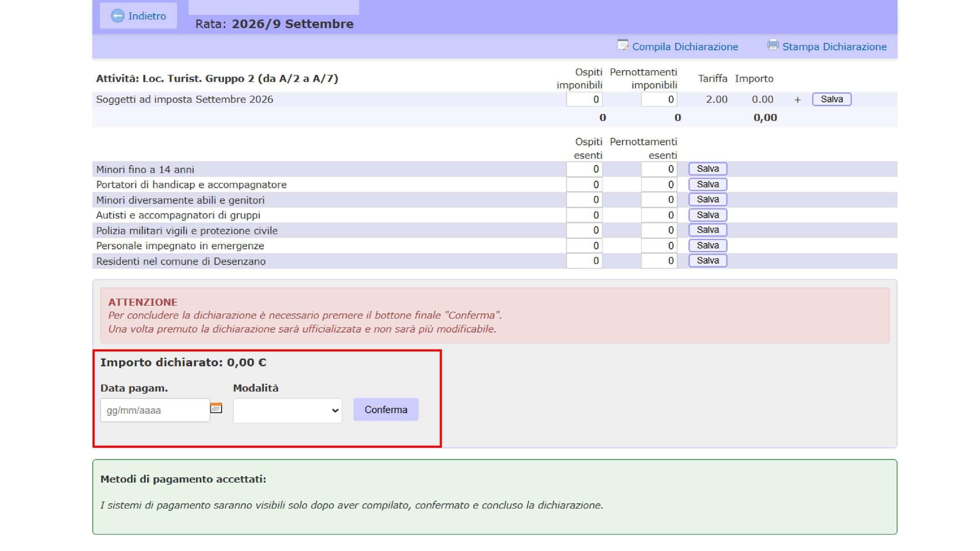Image resolution: width=980 pixels, height=551 pixels.
Task: Save the Personale impegnato in emergenze row
Action: tap(708, 246)
